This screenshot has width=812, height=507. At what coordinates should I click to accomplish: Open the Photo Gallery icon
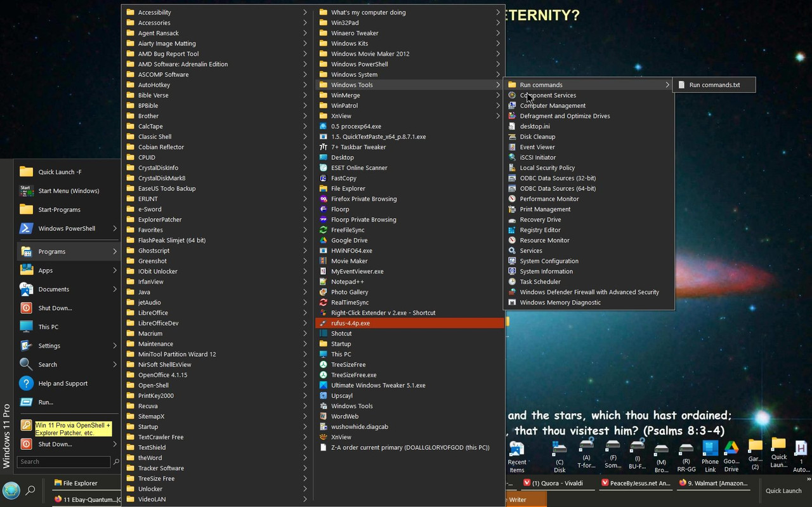pyautogui.click(x=324, y=292)
